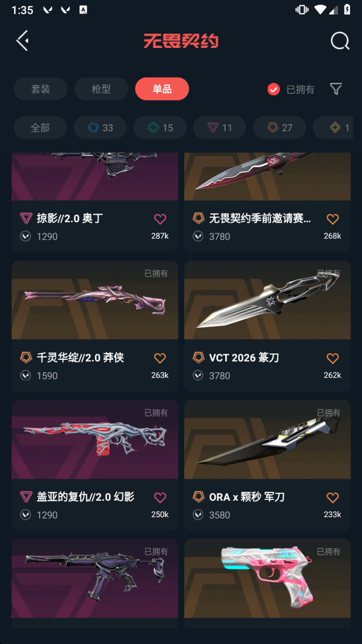Favorite the 掠影//2.0 奥丁 skin heart
Image resolution: width=362 pixels, height=644 pixels.
160,219
